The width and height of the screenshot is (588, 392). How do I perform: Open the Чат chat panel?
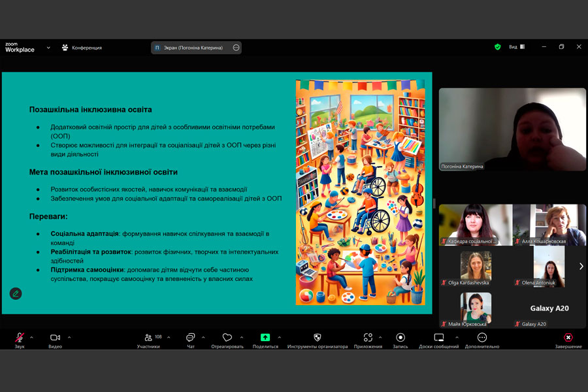click(190, 338)
